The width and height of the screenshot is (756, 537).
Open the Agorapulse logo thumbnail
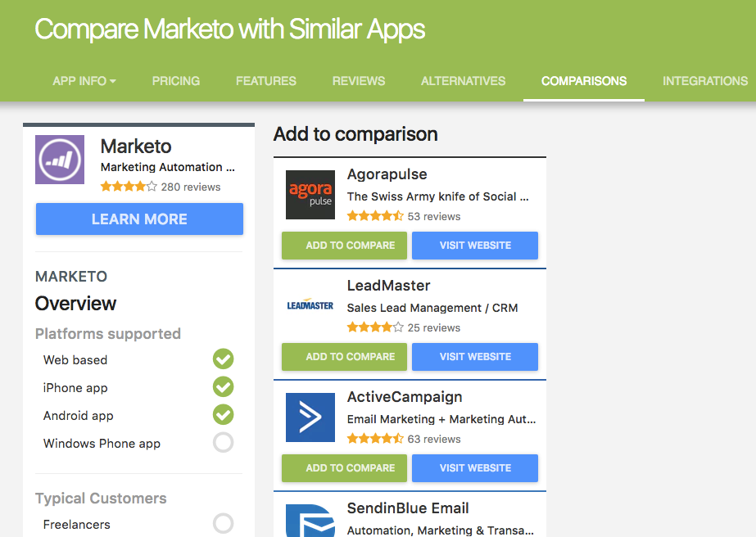coord(310,195)
